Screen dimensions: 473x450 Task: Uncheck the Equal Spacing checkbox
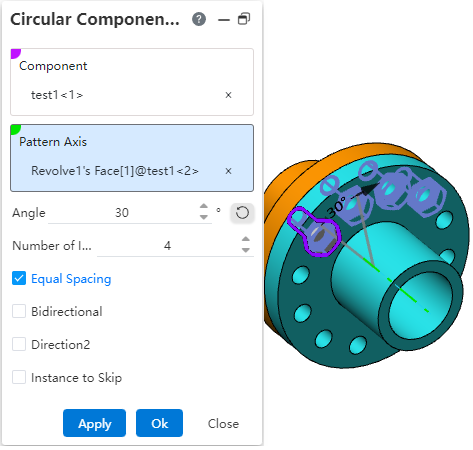pos(19,278)
